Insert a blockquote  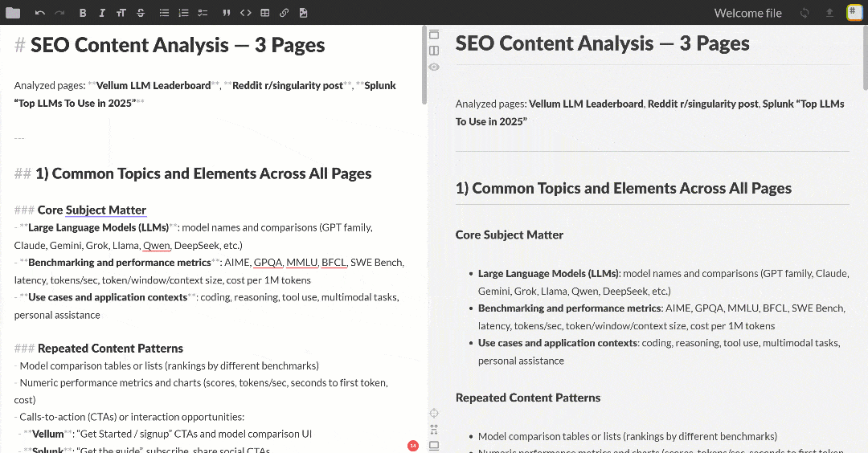coord(226,13)
